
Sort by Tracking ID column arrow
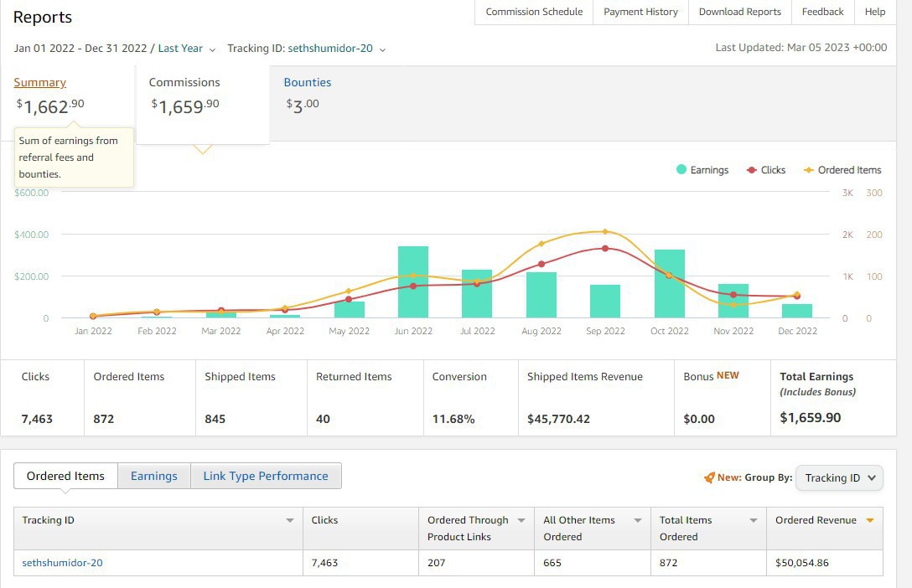tap(290, 521)
